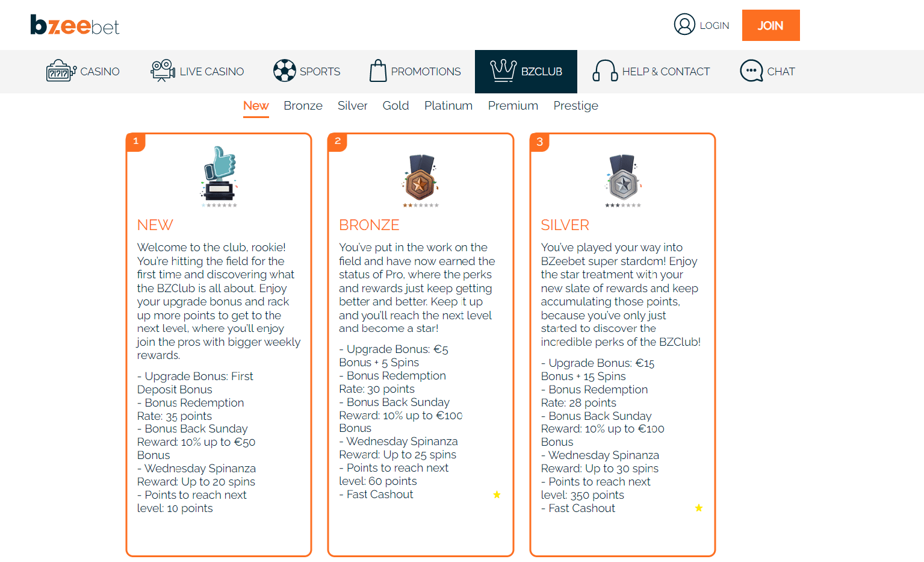The width and height of the screenshot is (924, 562).
Task: Switch to the Premium tab
Action: [x=513, y=106]
